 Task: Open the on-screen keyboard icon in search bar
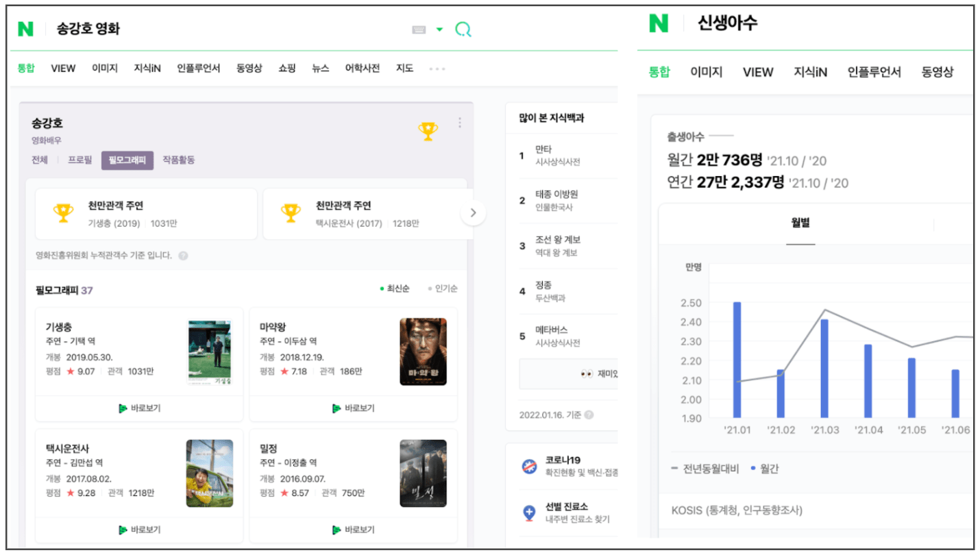[419, 29]
